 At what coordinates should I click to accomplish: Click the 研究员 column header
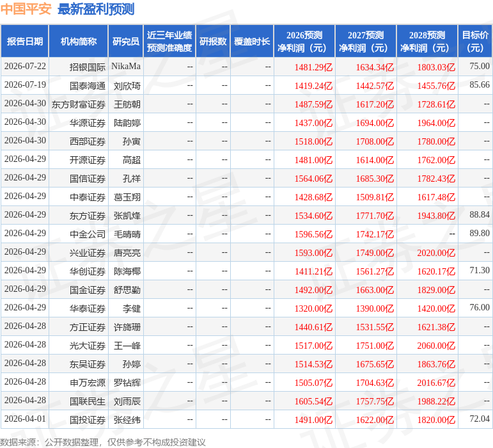point(126,41)
